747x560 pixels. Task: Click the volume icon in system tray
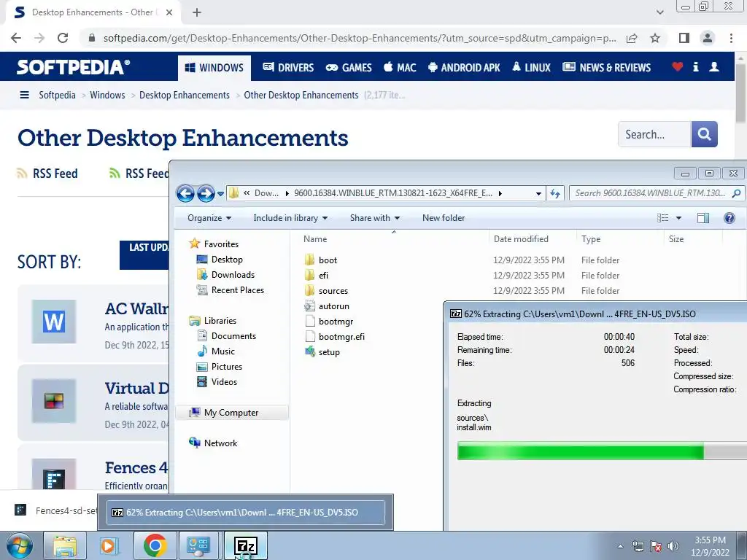[673, 546]
